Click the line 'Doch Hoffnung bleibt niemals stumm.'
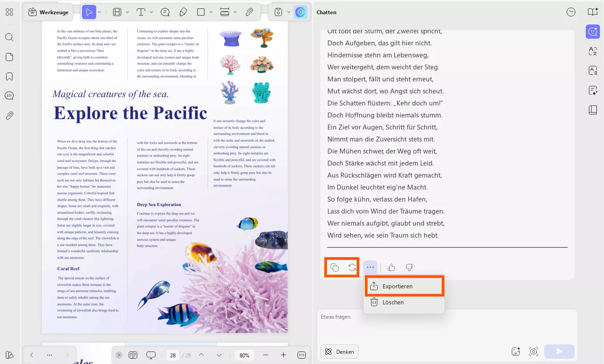The width and height of the screenshot is (604, 364). 385,115
